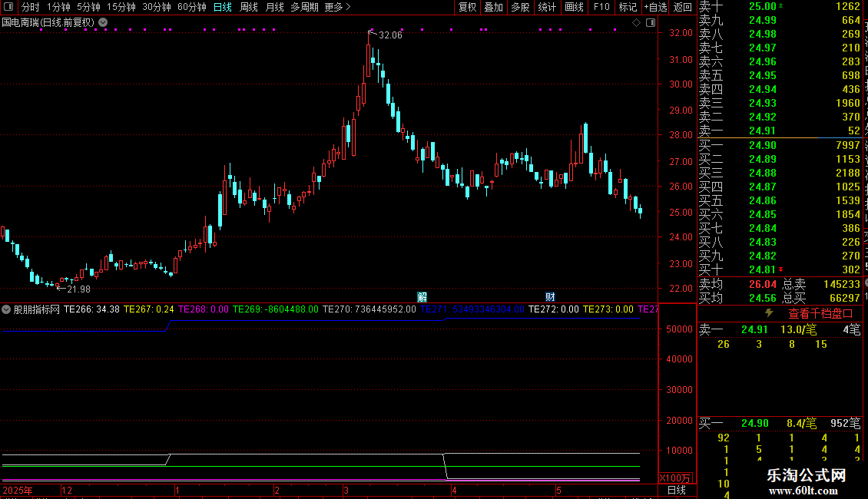Viewport: 868px width, 499px height.
Task: Switch to the 分时 chart tab
Action: (31, 7)
